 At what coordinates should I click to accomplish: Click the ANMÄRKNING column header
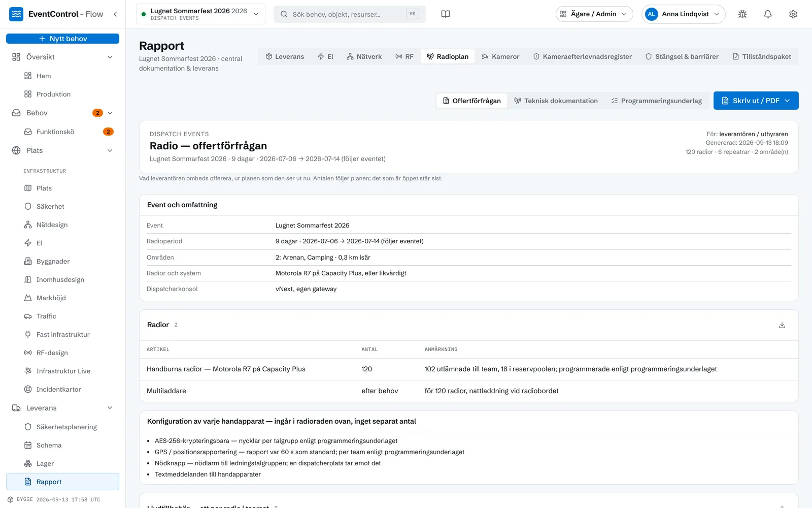tap(441, 350)
